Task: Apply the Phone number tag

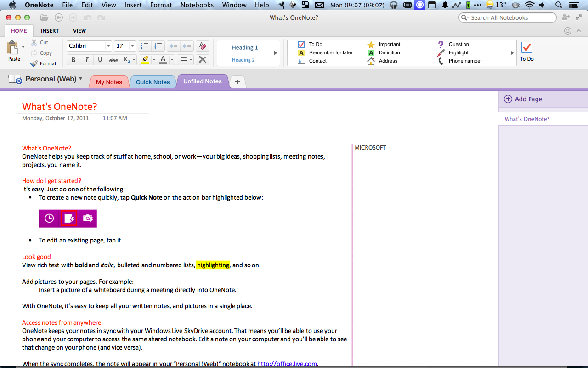Action: point(459,61)
